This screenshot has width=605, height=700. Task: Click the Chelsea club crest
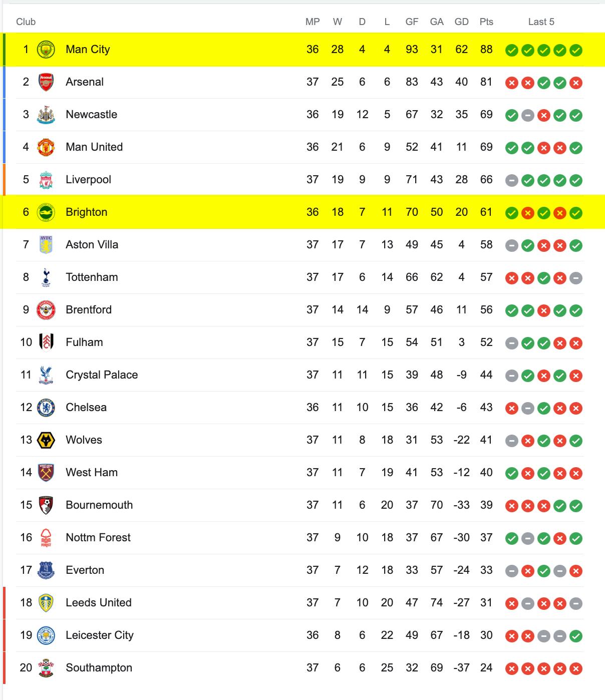click(x=46, y=408)
